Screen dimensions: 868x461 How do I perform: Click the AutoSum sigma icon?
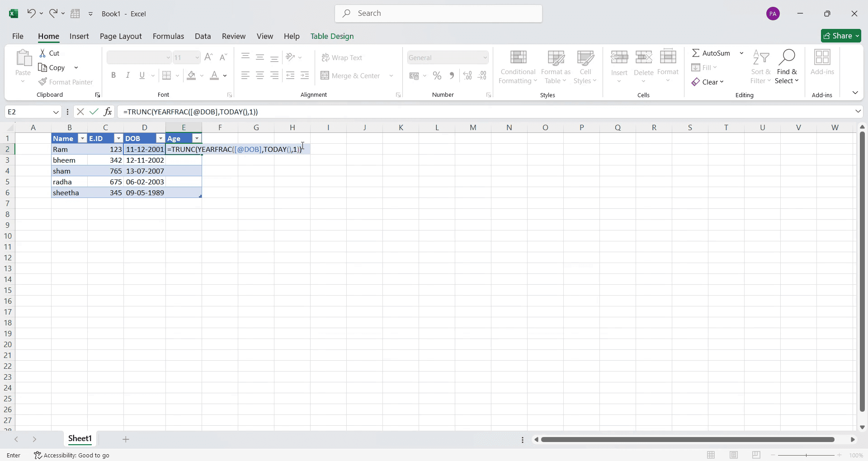[x=696, y=53]
